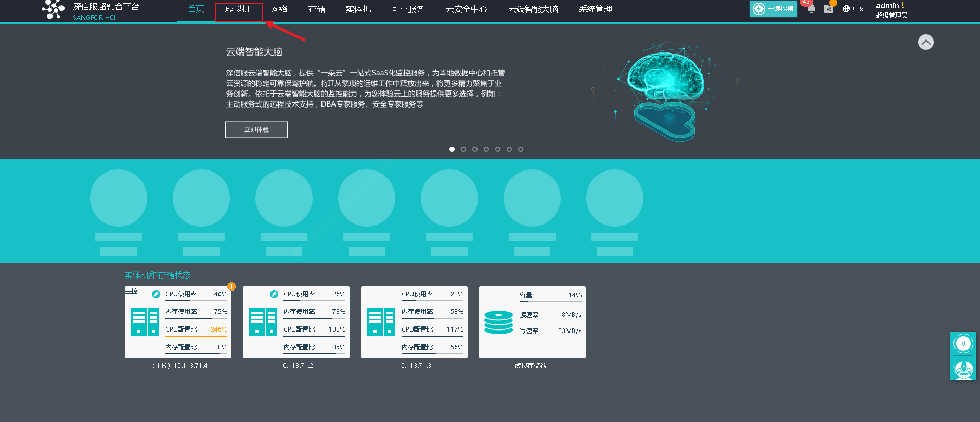Viewport: 980px width, 422px height.
Task: Click the key icon on host 10.113.71.2
Action: (274, 294)
